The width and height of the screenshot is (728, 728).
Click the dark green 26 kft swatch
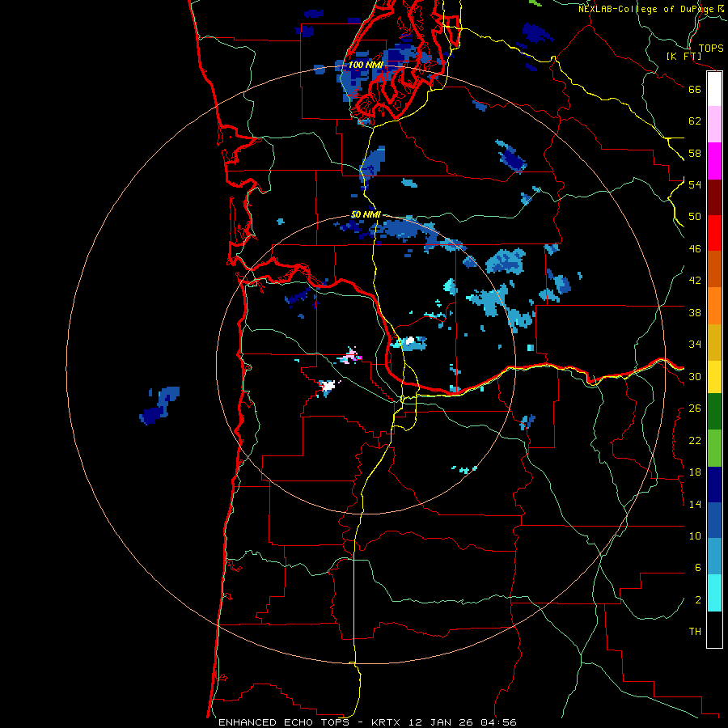pos(714,412)
